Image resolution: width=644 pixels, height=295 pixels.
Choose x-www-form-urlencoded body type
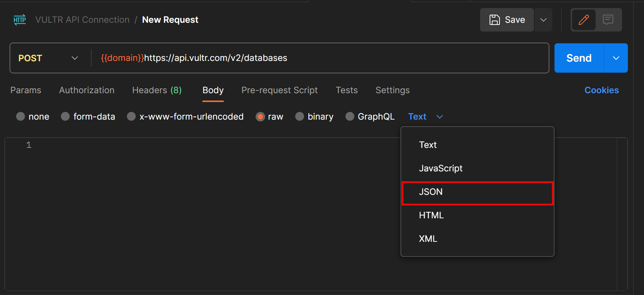131,116
